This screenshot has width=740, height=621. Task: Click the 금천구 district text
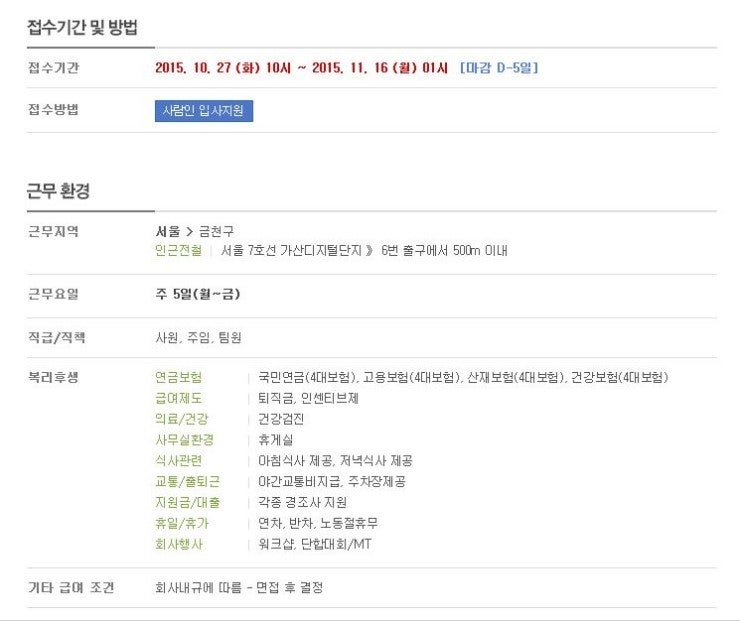216,231
